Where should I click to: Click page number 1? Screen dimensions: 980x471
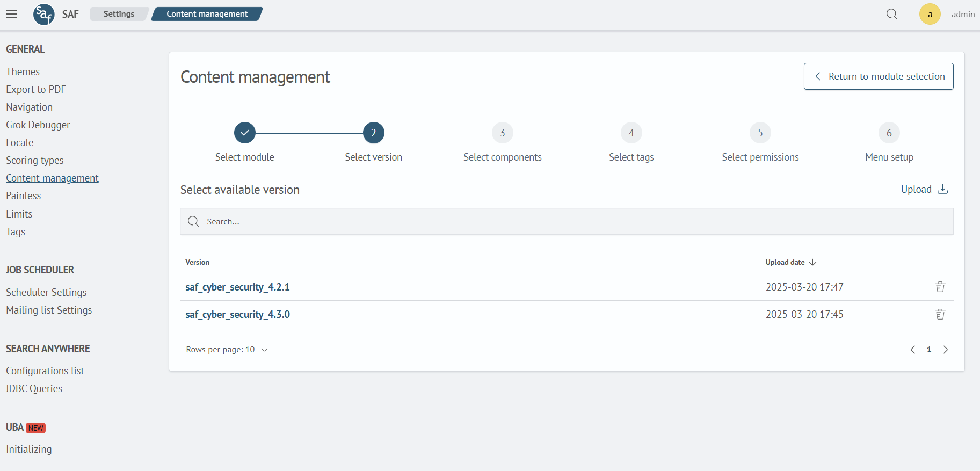tap(929, 350)
